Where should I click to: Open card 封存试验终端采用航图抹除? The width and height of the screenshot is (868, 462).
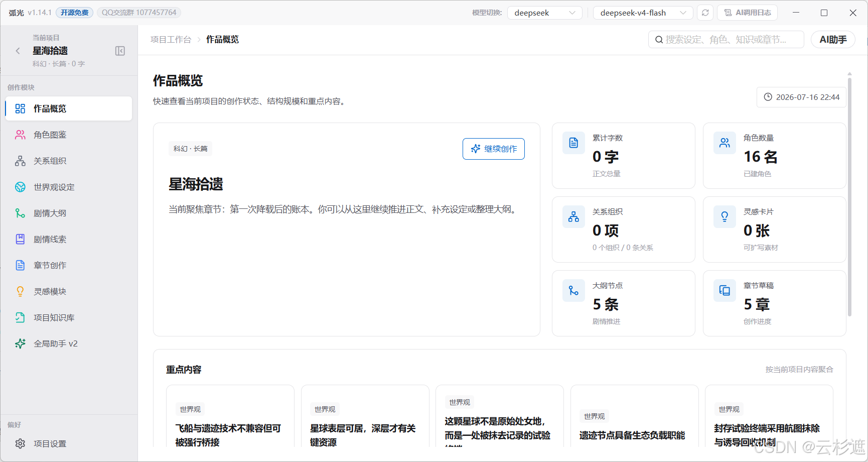(769, 416)
